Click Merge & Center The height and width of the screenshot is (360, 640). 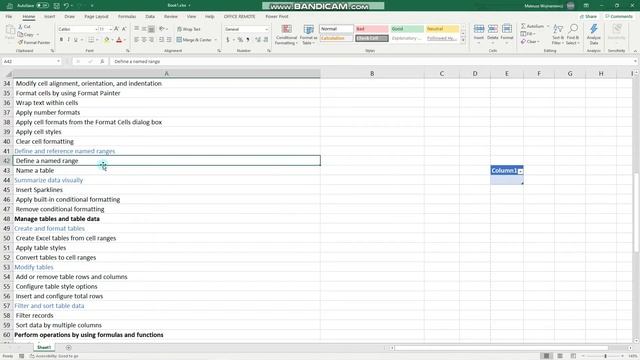(x=194, y=40)
